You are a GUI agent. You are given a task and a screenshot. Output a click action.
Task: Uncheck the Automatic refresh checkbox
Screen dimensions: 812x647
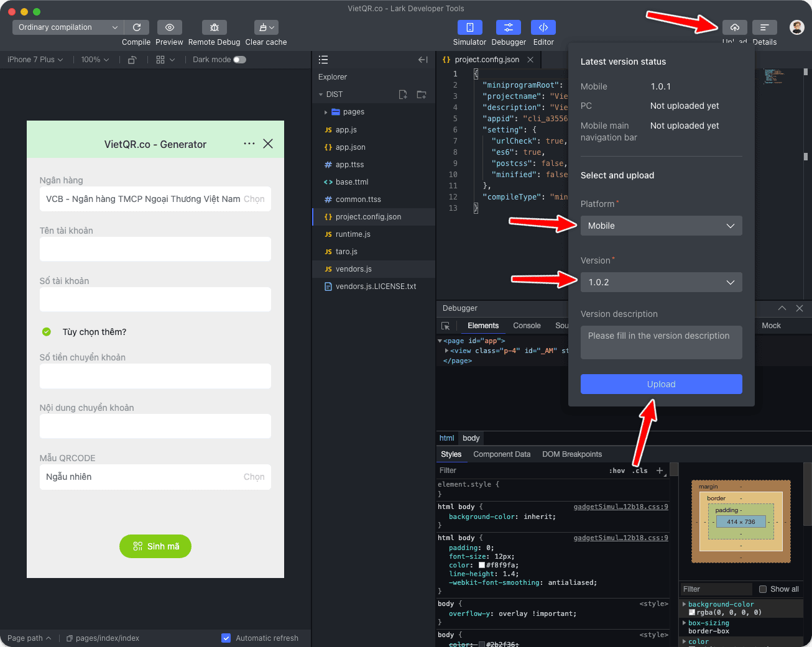[226, 638]
